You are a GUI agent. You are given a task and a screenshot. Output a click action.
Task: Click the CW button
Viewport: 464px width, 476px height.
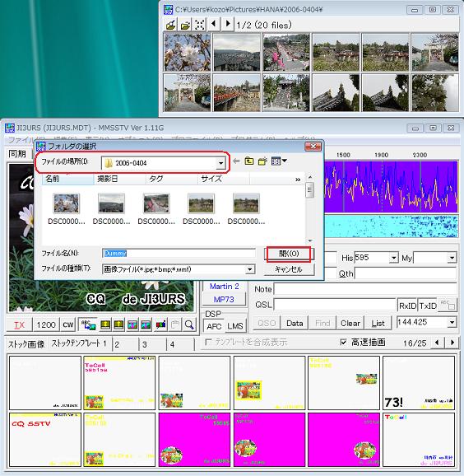[x=68, y=324]
